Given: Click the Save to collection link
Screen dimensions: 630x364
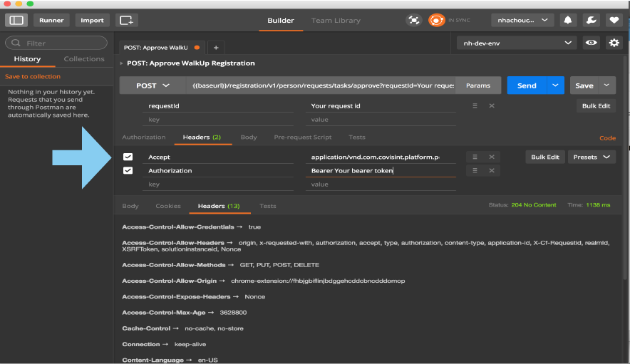Looking at the screenshot, I should (x=33, y=76).
